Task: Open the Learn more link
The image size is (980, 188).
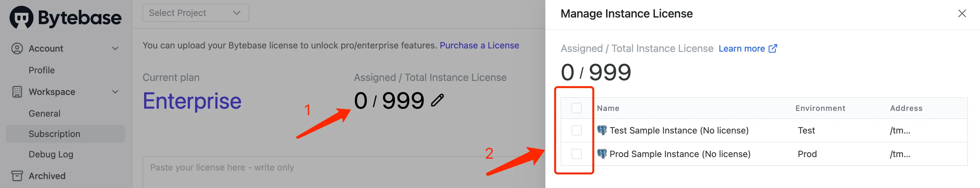Action: point(741,48)
